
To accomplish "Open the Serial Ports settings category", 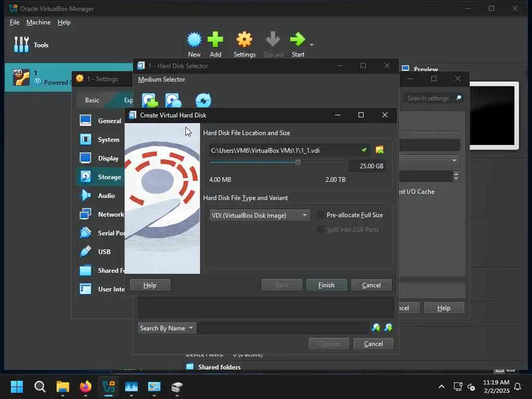I will point(100,233).
